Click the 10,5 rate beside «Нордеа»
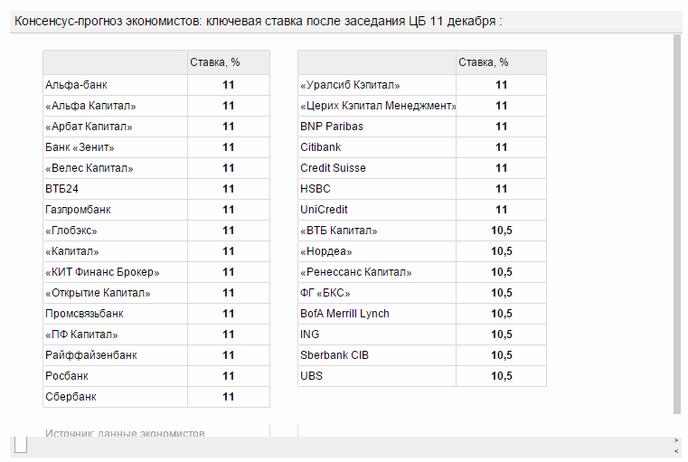The height and width of the screenshot is (462, 688). click(x=502, y=251)
